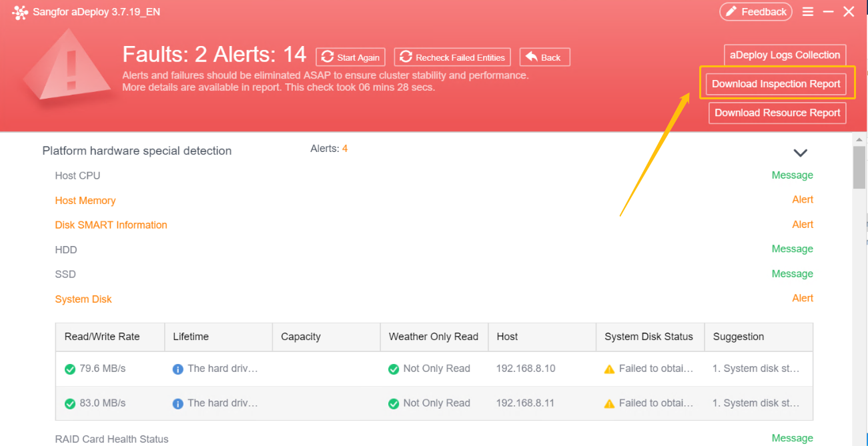Collapse the Platform hardware special detection section
Screen dimensions: 868x446
click(x=801, y=153)
